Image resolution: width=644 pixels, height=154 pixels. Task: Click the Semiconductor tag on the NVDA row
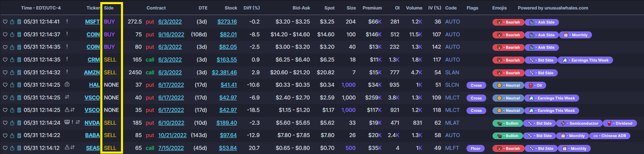tap(580, 123)
